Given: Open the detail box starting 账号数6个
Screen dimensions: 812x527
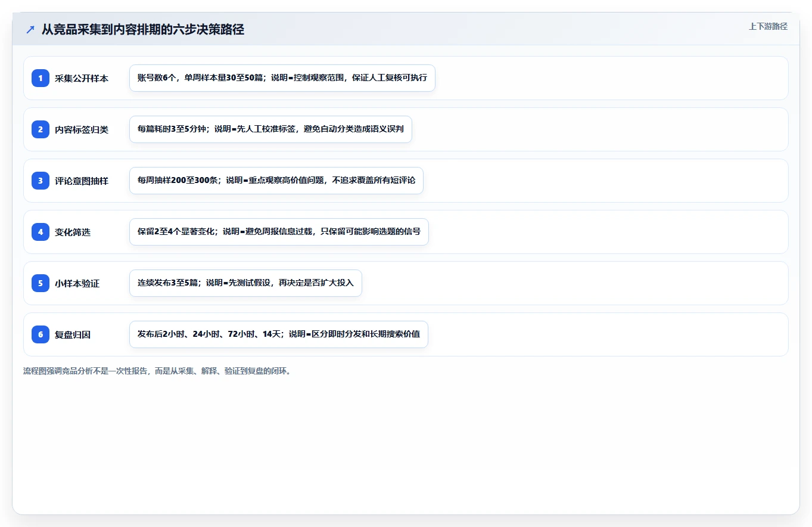Looking at the screenshot, I should pos(282,78).
